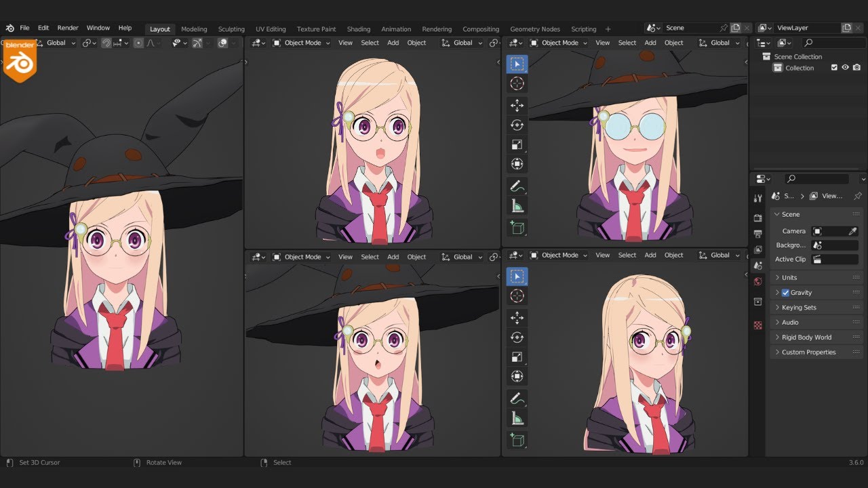Click the Camera eyedropper icon
Image resolution: width=868 pixels, height=488 pixels.
point(853,231)
